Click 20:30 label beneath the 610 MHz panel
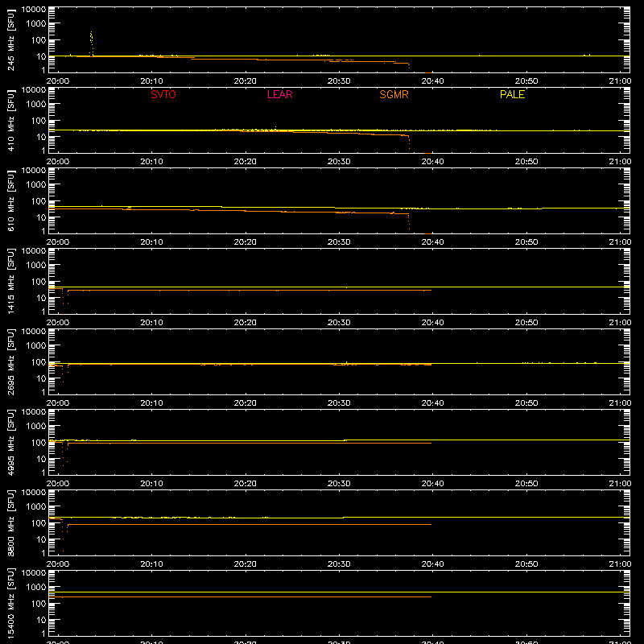Viewport: 644px width, 644px height. tap(339, 242)
